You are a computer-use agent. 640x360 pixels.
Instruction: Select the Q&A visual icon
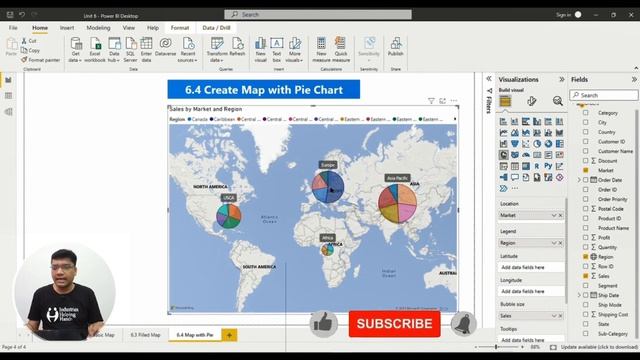[515, 177]
